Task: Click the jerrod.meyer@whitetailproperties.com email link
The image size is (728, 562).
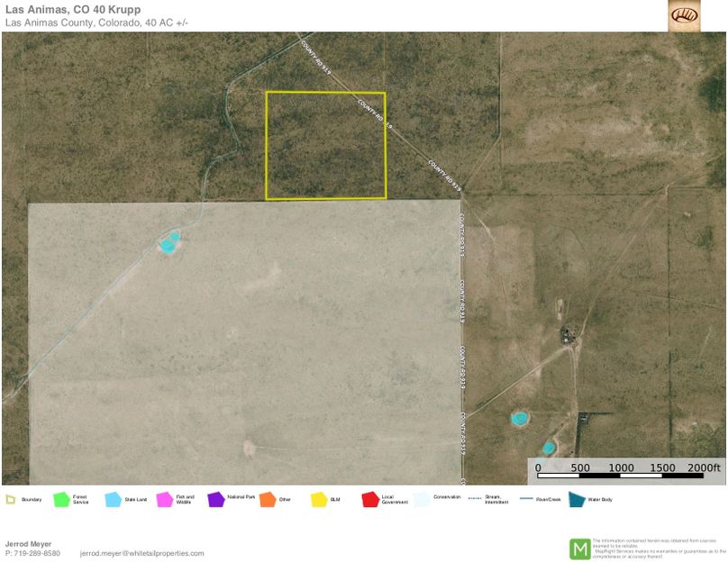Action: pyautogui.click(x=142, y=553)
